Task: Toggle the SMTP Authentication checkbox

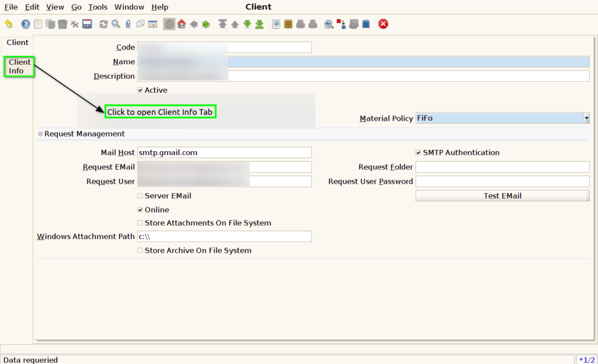Action: 418,153
